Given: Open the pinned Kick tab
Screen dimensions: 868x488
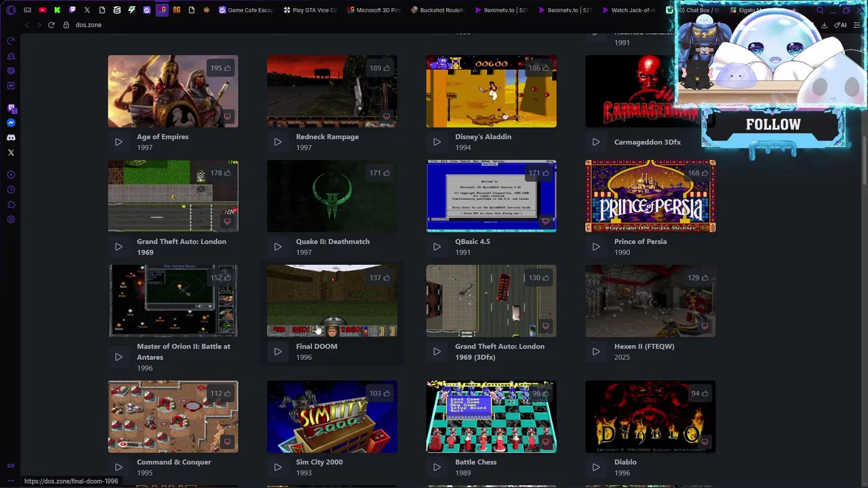Looking at the screenshot, I should pyautogui.click(x=57, y=10).
